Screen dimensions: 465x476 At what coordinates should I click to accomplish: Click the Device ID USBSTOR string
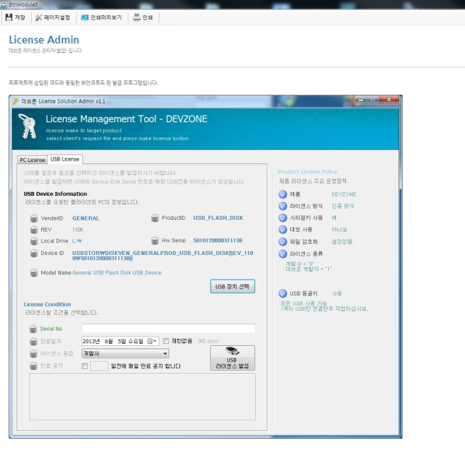click(163, 256)
